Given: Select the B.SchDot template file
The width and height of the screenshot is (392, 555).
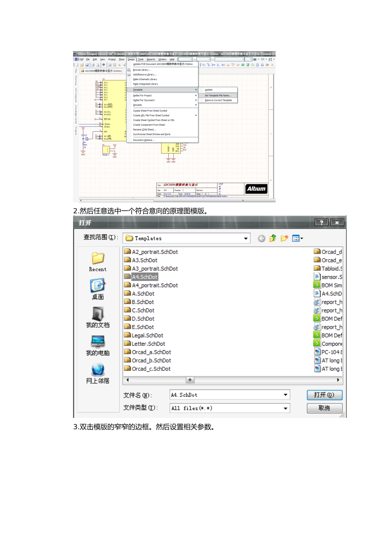Looking at the screenshot, I should 139,302.
